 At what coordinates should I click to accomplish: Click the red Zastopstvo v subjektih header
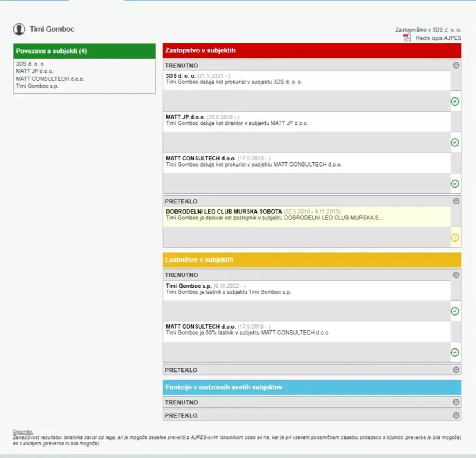click(311, 51)
